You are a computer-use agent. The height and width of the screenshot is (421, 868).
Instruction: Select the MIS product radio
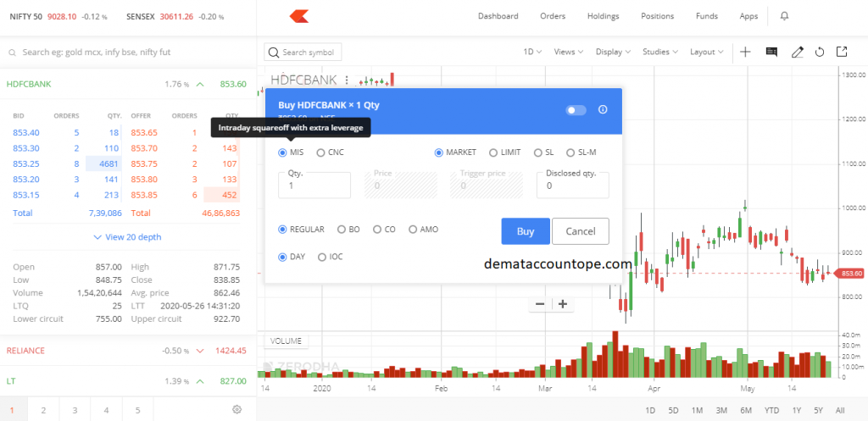(x=283, y=152)
